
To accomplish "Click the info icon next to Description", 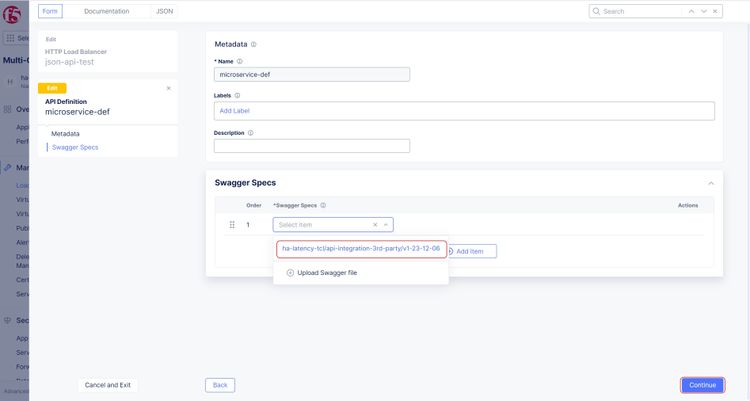I will tap(250, 132).
